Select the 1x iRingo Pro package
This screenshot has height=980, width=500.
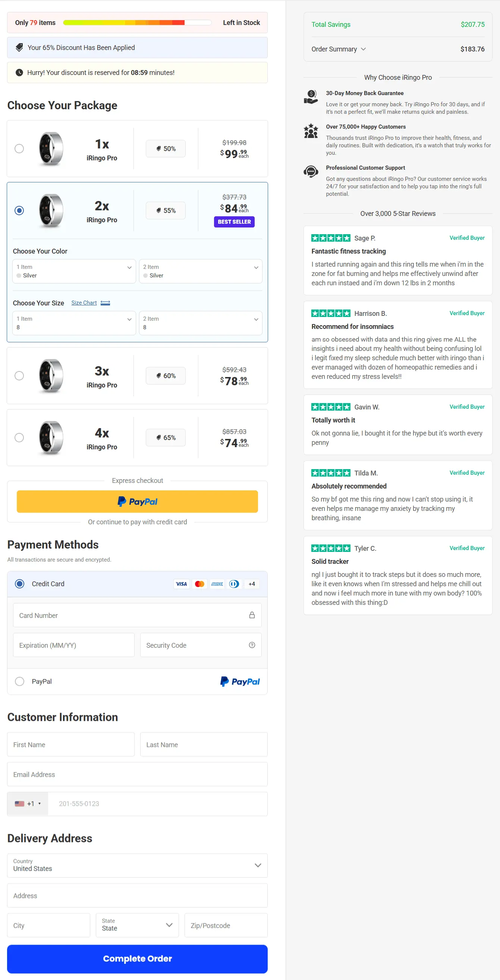click(x=19, y=149)
